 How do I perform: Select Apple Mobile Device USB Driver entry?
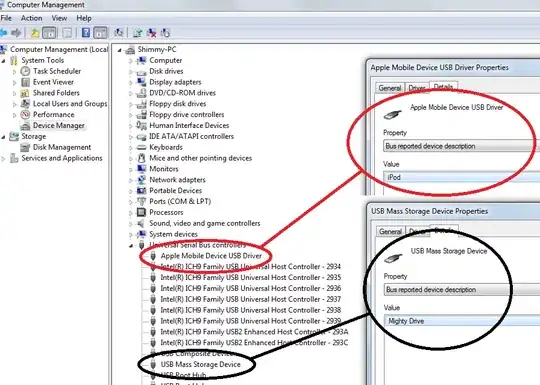[211, 256]
